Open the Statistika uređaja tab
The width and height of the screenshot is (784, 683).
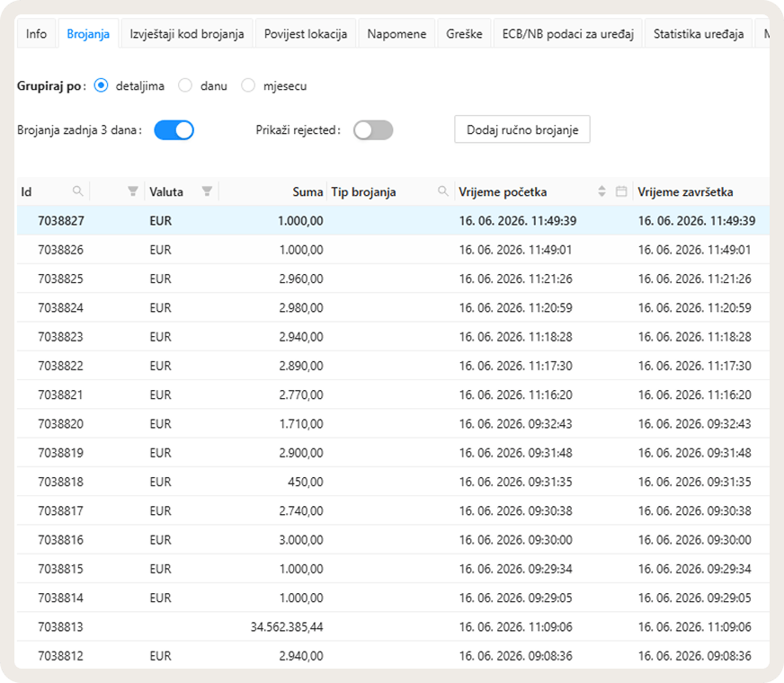pyautogui.click(x=699, y=33)
